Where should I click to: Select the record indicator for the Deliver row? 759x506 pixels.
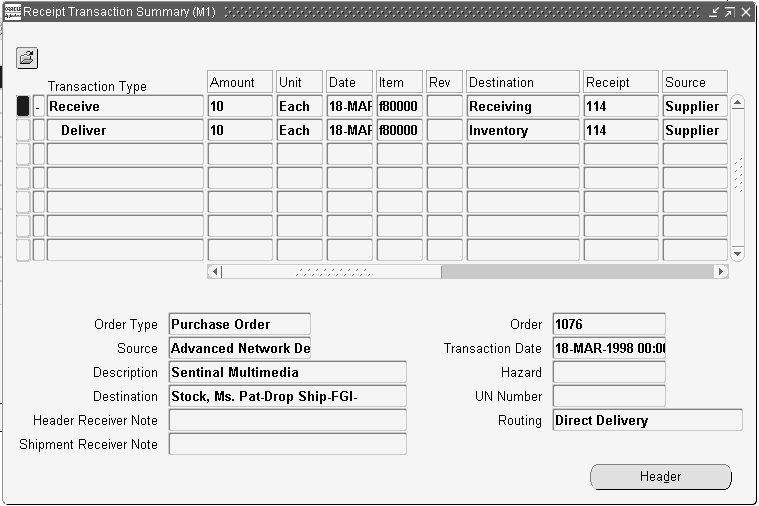pyautogui.click(x=23, y=130)
